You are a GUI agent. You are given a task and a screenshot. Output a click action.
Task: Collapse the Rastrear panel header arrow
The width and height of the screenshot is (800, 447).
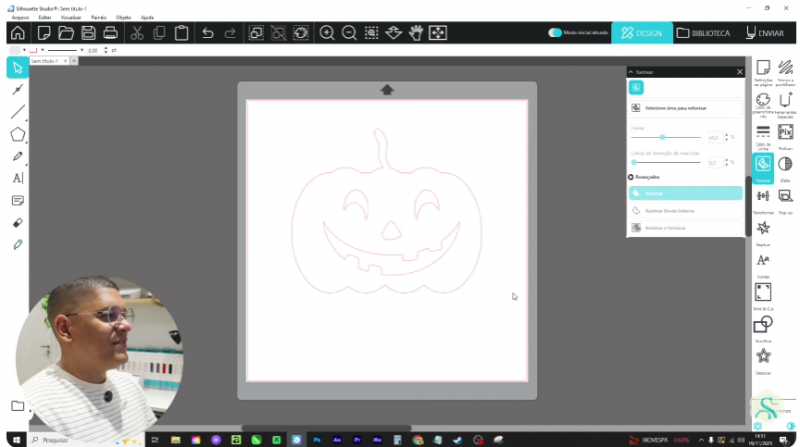631,72
